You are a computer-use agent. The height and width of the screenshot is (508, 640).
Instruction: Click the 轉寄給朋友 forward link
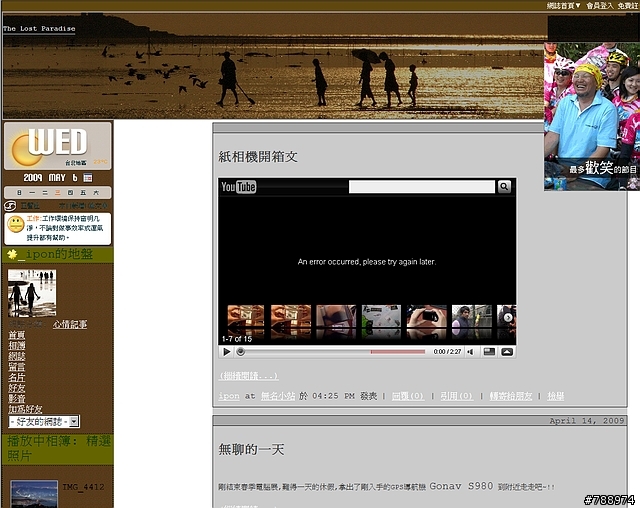click(511, 396)
